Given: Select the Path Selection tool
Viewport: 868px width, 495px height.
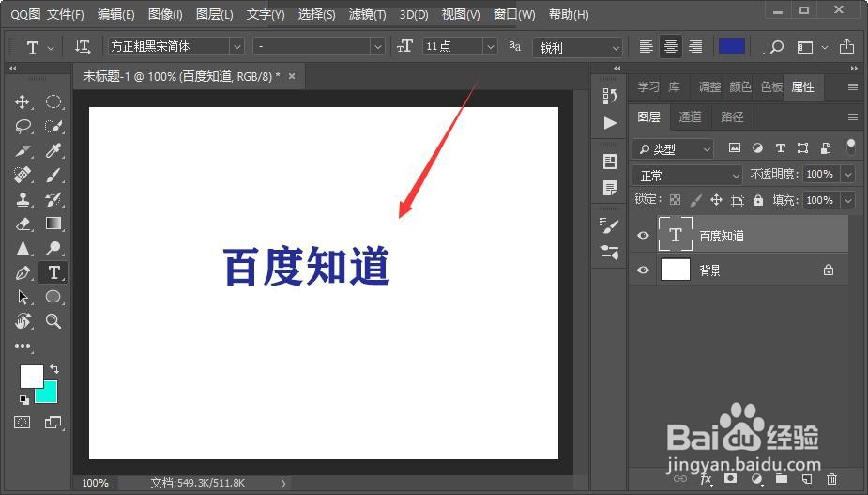Looking at the screenshot, I should pos(23,297).
